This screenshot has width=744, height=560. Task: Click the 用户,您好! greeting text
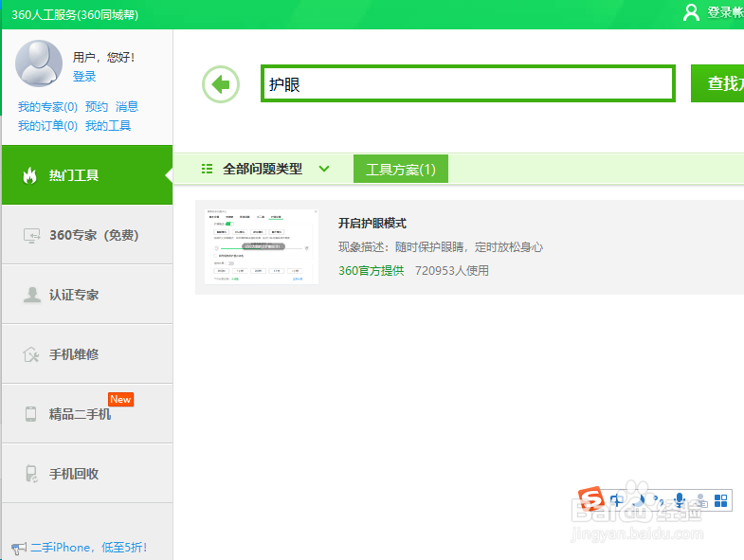104,58
